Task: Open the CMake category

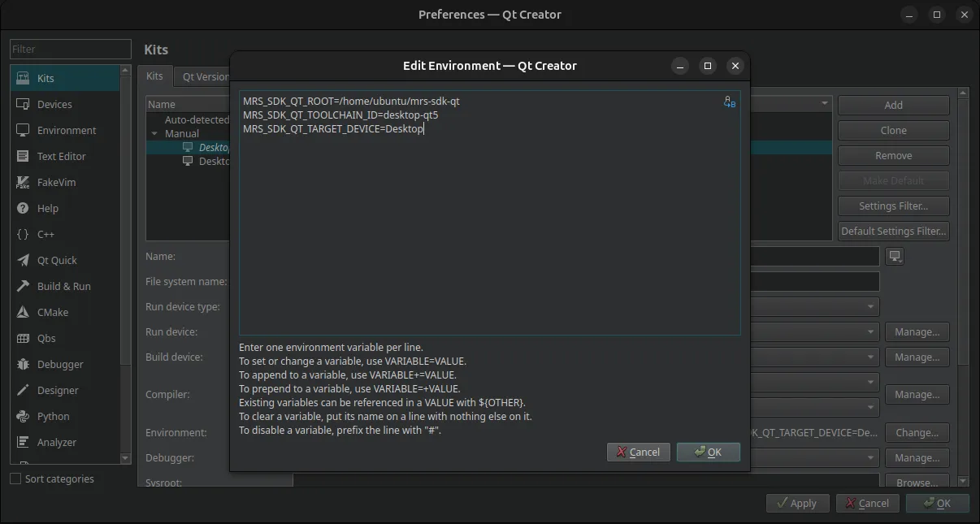Action: coord(65,312)
